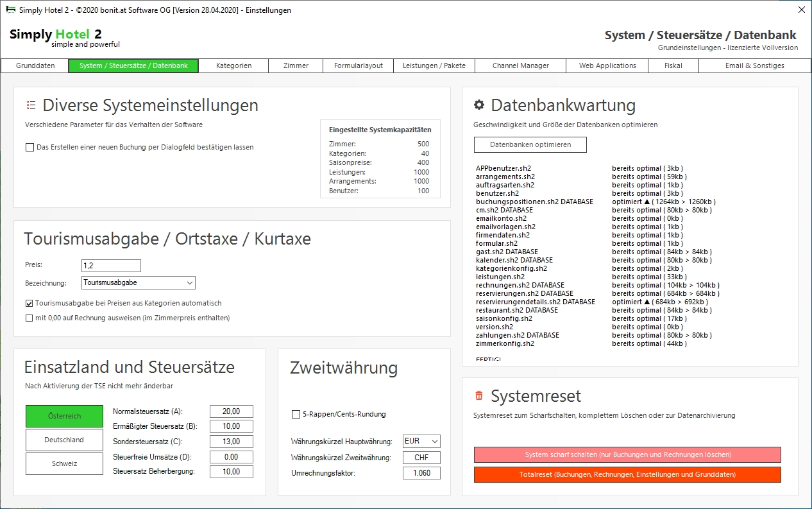The height and width of the screenshot is (509, 812).
Task: Click the Zweitwährung CHF field
Action: [422, 458]
